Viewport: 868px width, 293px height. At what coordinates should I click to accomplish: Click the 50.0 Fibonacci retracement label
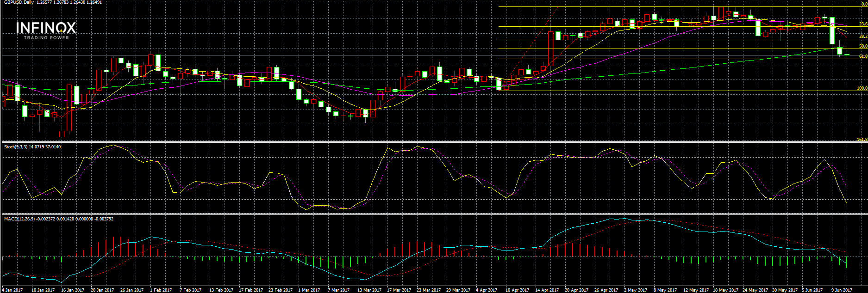pyautogui.click(x=863, y=46)
